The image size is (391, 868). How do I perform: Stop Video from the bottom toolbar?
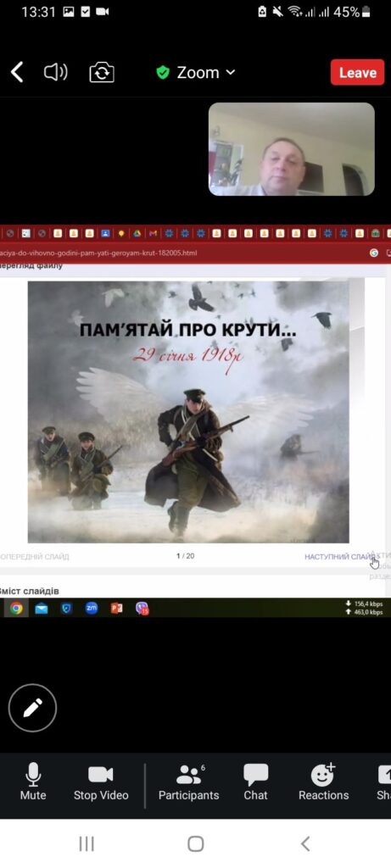[x=101, y=782]
